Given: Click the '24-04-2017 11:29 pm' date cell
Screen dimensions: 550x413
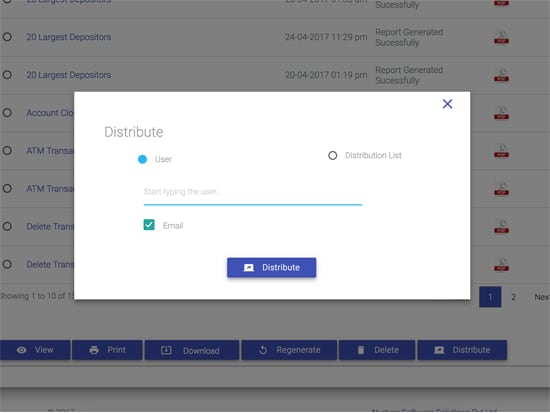Looking at the screenshot, I should (x=326, y=37).
